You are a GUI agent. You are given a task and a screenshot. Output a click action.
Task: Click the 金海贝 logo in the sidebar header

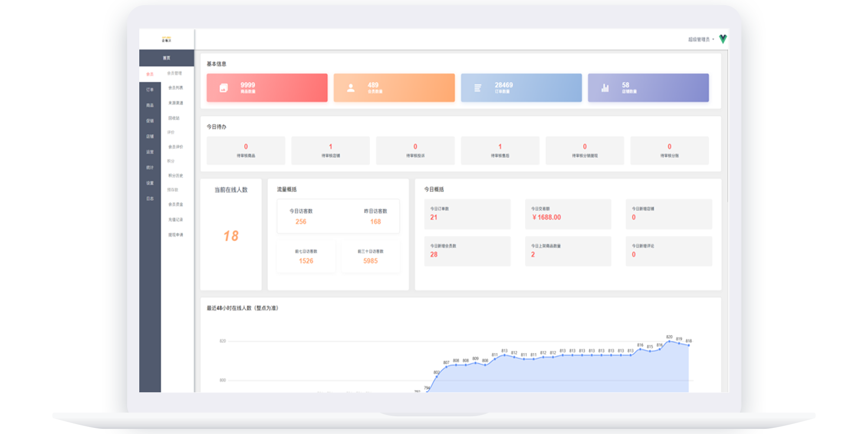click(166, 39)
